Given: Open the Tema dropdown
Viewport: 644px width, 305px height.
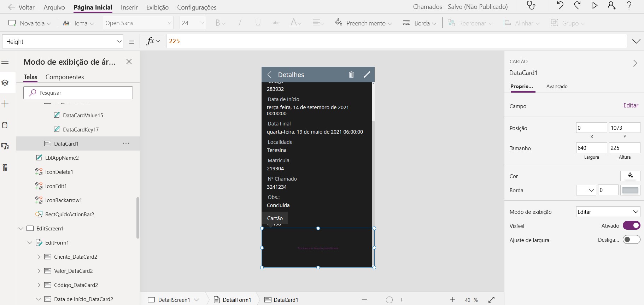Looking at the screenshot, I should pos(78,23).
